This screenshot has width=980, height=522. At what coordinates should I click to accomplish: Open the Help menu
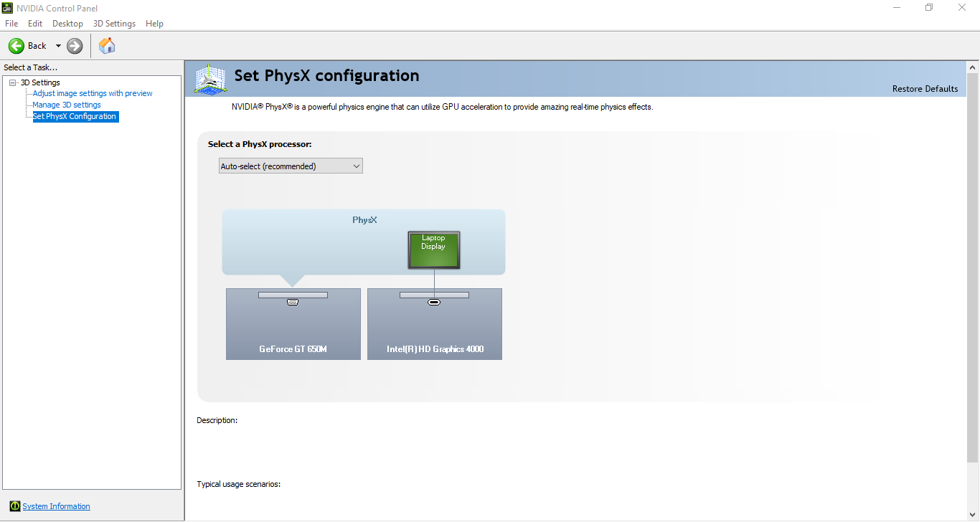tap(154, 24)
